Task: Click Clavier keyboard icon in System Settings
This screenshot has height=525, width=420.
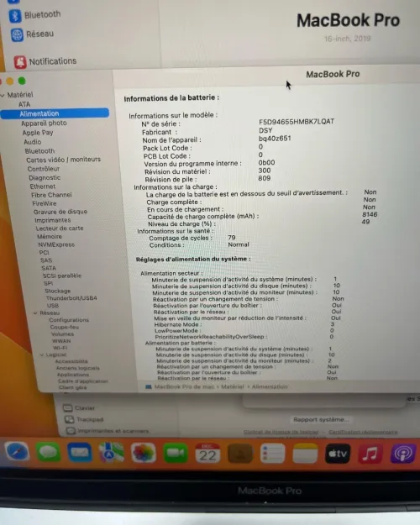Action: point(68,407)
